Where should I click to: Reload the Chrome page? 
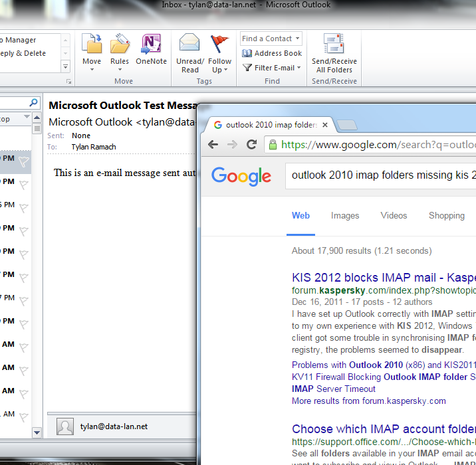(251, 144)
